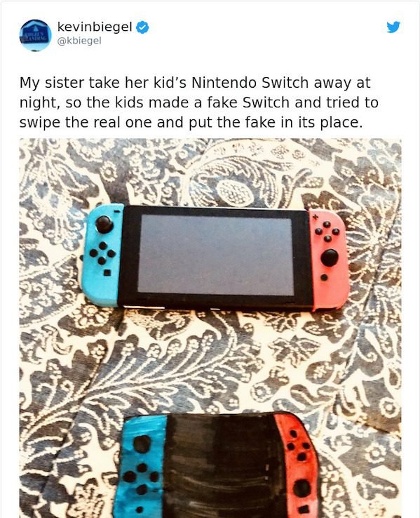
Task: Click the real Switch's left analog stick
Action: point(104,225)
